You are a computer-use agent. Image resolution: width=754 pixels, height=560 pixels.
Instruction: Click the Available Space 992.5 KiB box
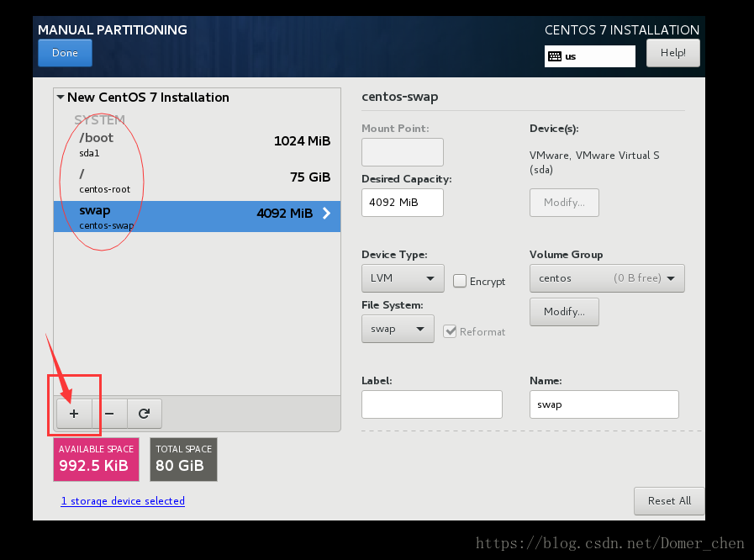96,459
